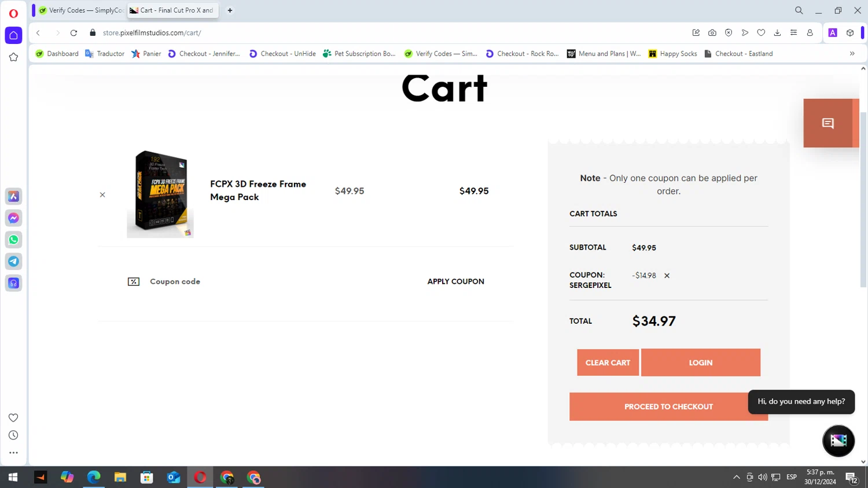Click the LOGIN button
This screenshot has width=868, height=488.
[701, 363]
